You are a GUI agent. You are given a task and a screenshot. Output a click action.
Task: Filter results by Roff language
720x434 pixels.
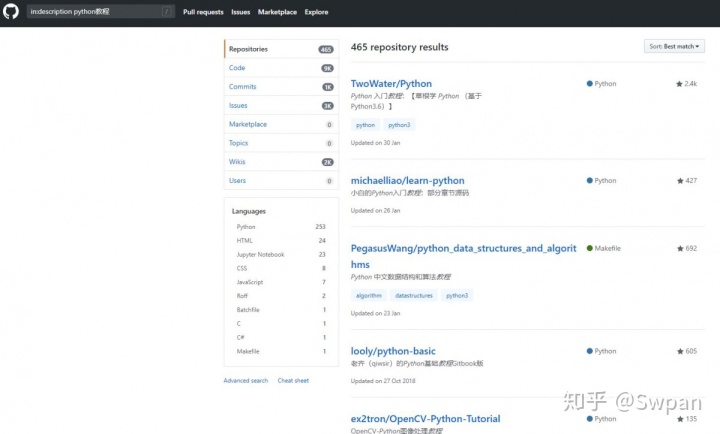[x=281, y=296]
